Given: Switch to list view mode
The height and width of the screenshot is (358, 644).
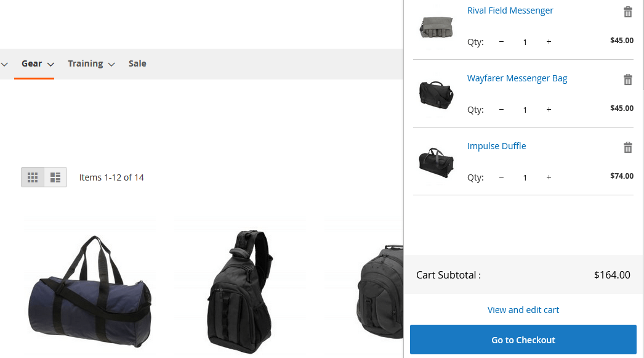Looking at the screenshot, I should click(55, 177).
